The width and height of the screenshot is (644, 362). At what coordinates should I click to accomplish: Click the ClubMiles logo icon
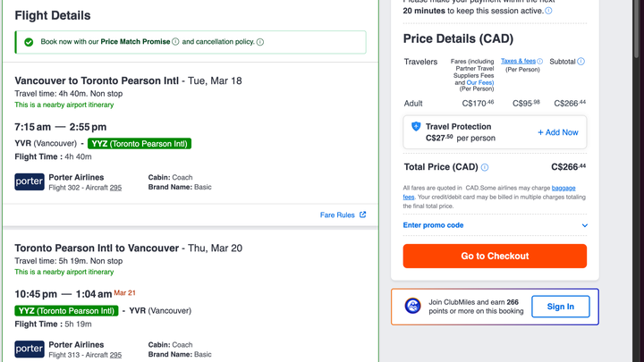pos(412,307)
